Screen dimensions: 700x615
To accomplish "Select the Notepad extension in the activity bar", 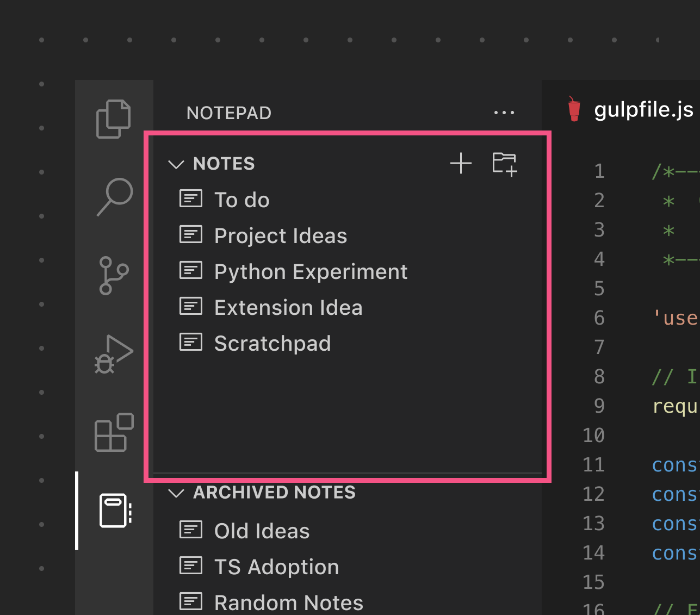I will [x=114, y=510].
